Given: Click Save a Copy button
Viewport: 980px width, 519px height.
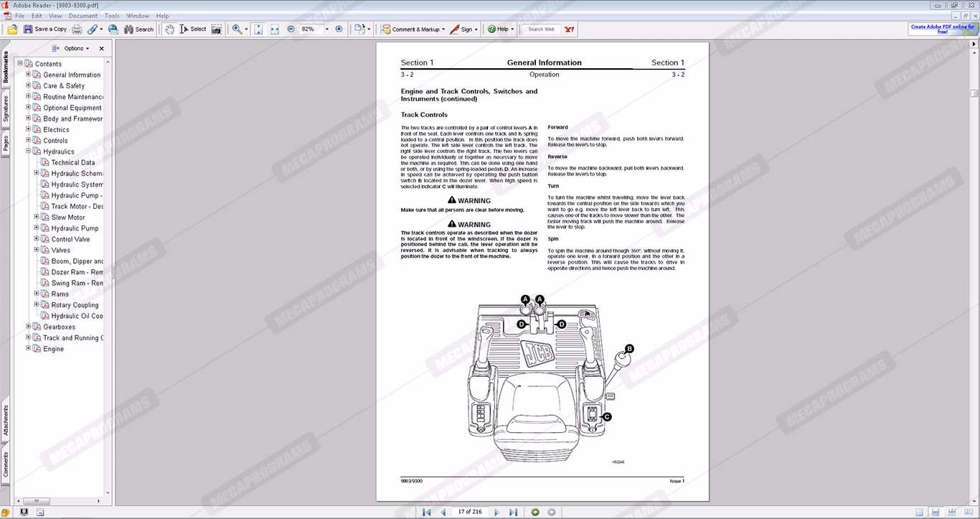Looking at the screenshot, I should tap(45, 29).
